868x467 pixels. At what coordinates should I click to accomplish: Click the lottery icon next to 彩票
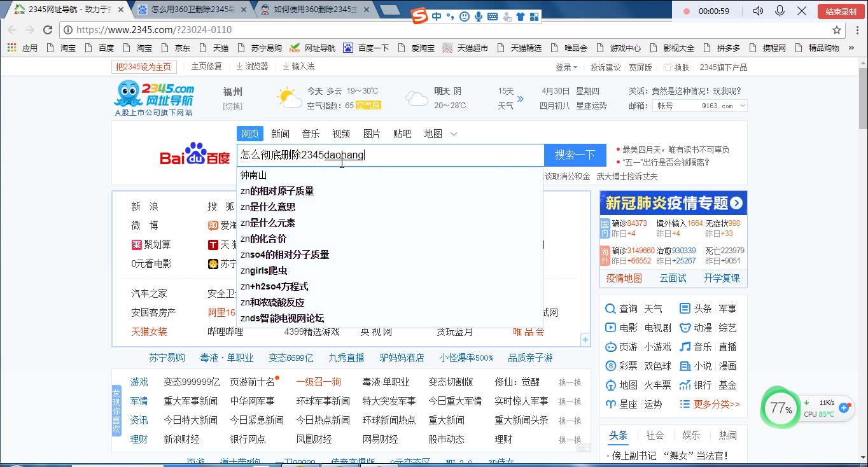(610, 366)
